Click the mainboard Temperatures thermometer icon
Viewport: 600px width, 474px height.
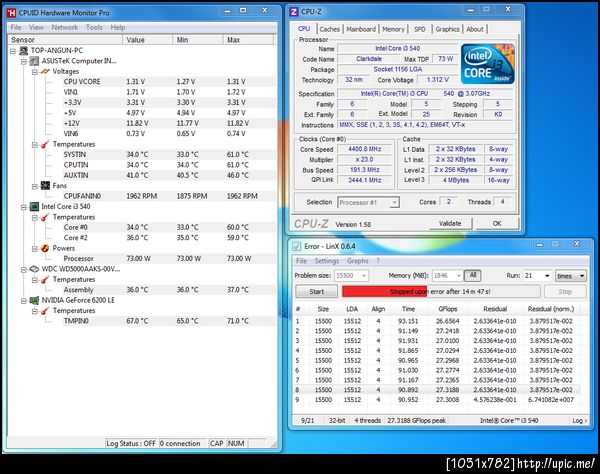pyautogui.click(x=45, y=144)
